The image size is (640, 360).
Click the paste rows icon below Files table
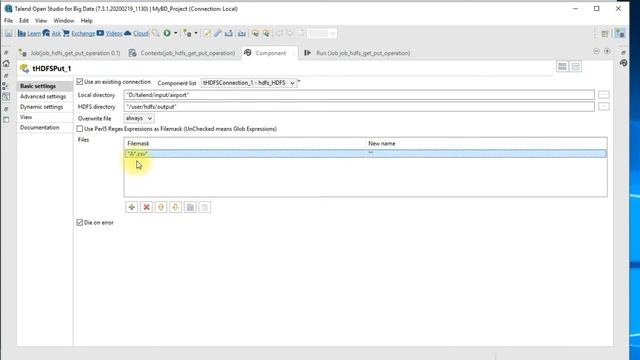(x=204, y=207)
